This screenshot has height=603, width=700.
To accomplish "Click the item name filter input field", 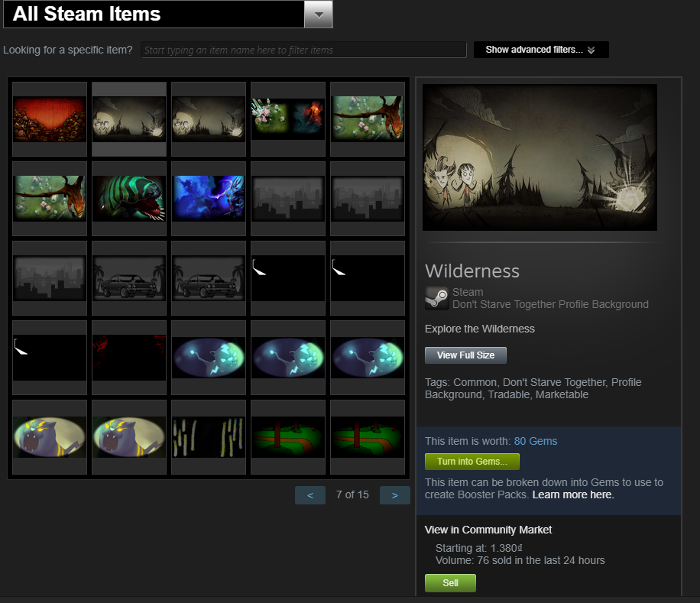I will point(303,50).
